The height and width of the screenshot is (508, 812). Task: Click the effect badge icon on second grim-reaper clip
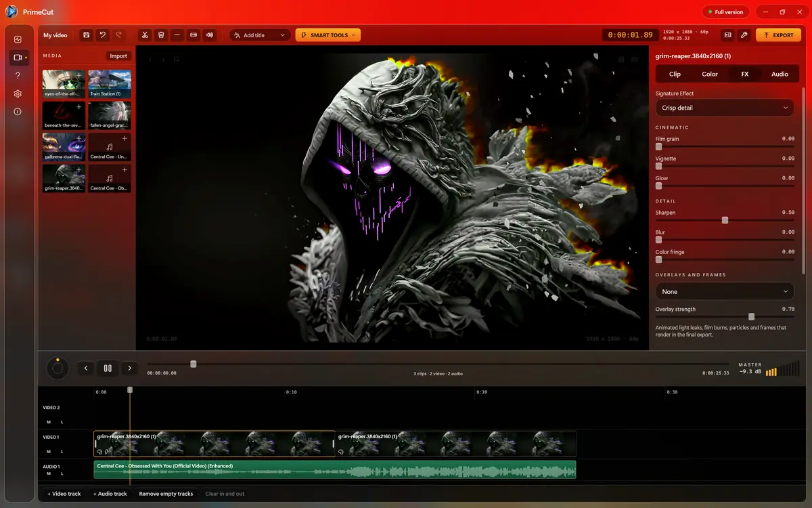[x=341, y=451]
